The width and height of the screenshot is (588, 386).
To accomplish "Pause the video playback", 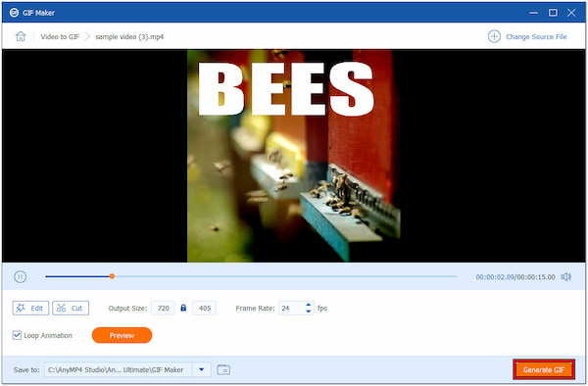I will coord(20,277).
